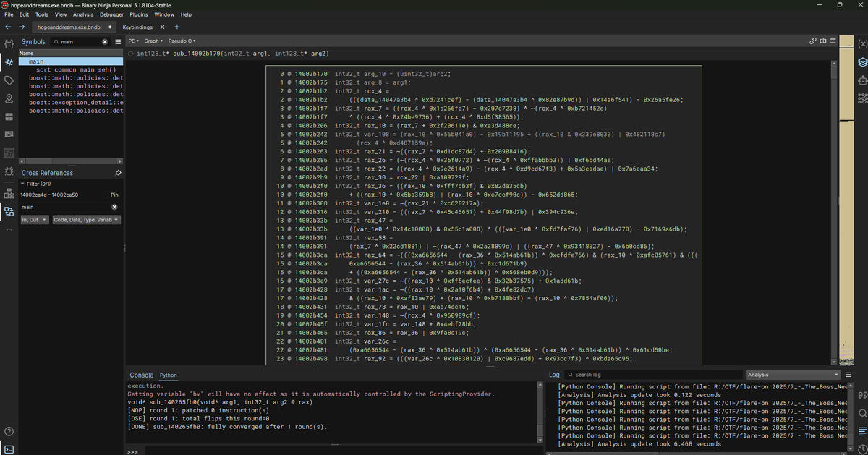This screenshot has width=868, height=455.
Task: Select the Python console tab
Action: pos(168,375)
